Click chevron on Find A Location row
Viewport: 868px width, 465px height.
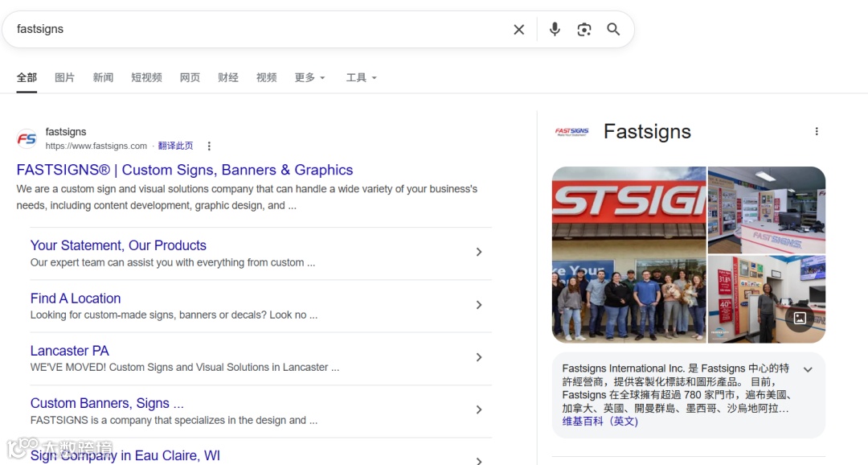[479, 305]
